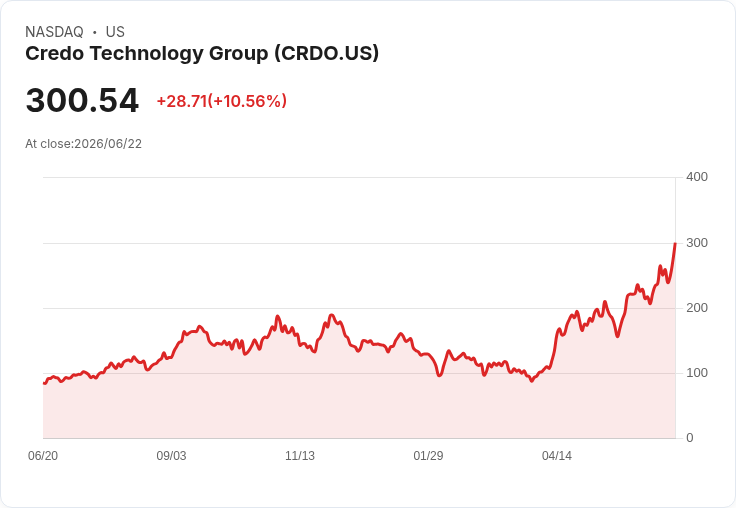736x508 pixels.
Task: Select the 300.54 current price
Action: click(x=82, y=100)
